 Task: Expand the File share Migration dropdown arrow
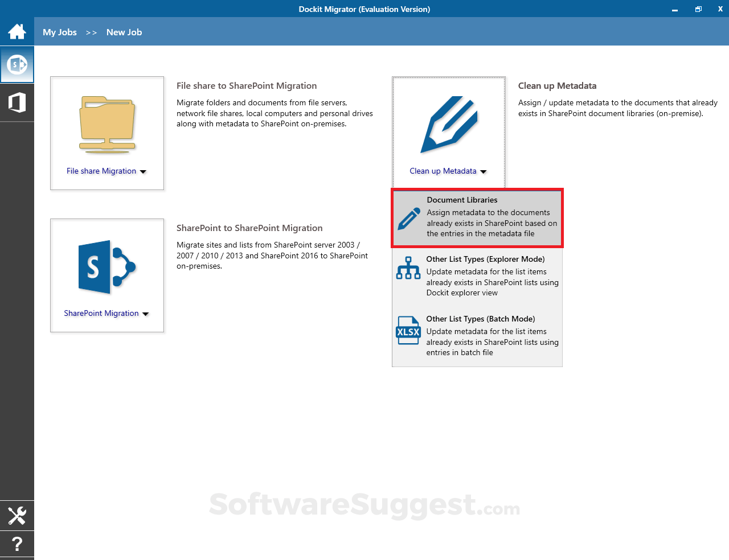coord(143,171)
